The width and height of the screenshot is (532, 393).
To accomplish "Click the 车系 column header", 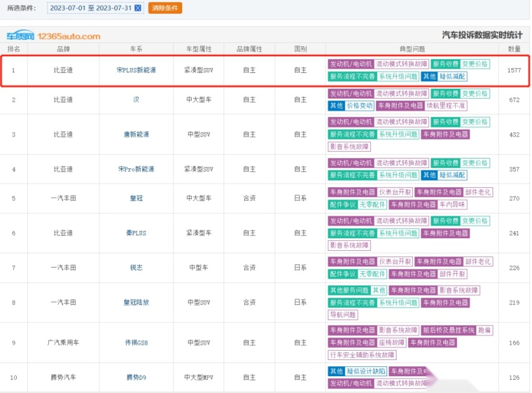I will click(136, 49).
